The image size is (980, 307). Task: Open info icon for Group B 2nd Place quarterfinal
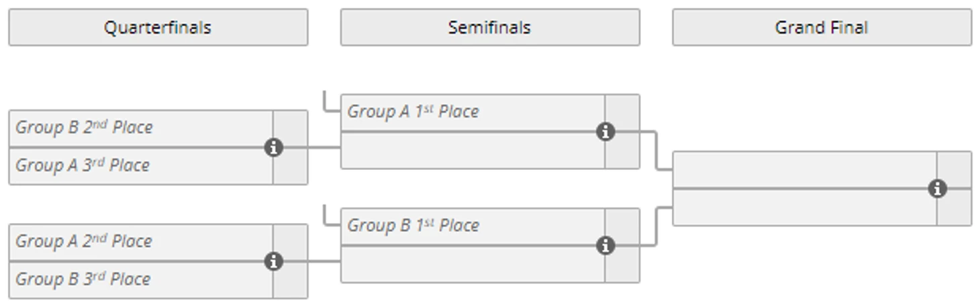coord(273,148)
